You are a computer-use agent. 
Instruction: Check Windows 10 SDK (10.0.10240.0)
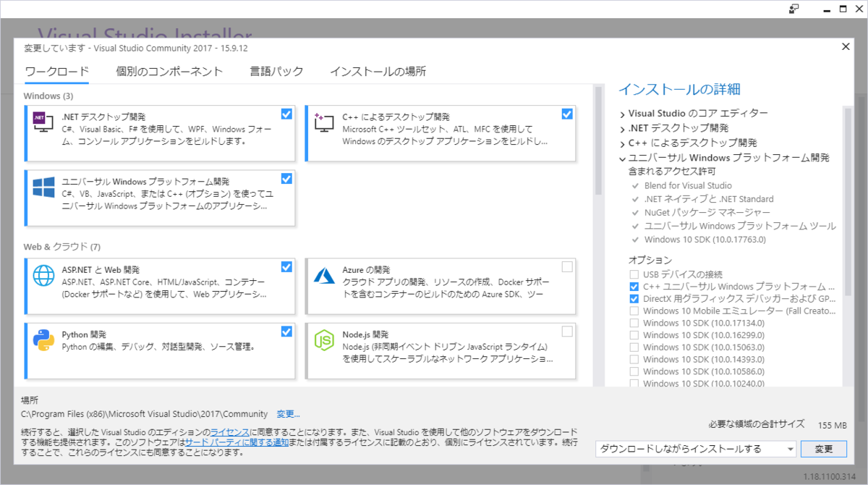(634, 384)
